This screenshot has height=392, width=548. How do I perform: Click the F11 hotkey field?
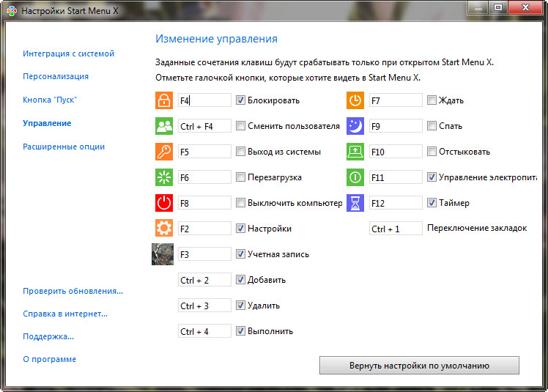(x=396, y=177)
